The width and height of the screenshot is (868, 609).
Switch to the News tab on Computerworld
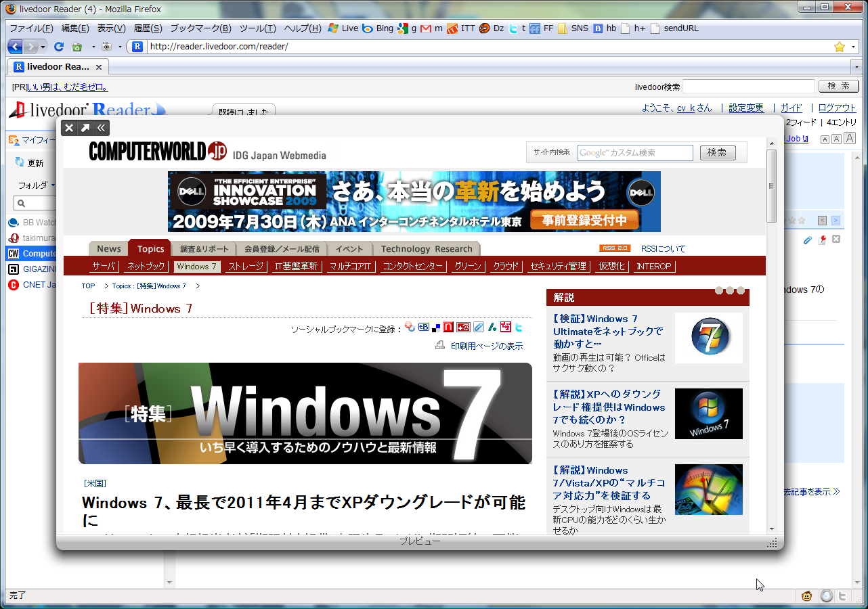[108, 248]
